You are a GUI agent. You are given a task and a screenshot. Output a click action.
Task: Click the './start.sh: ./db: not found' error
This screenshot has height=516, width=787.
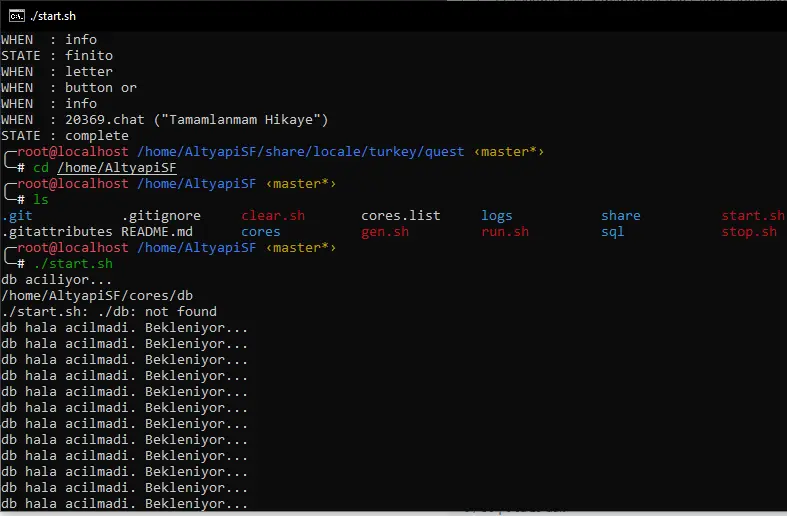[x=109, y=312]
